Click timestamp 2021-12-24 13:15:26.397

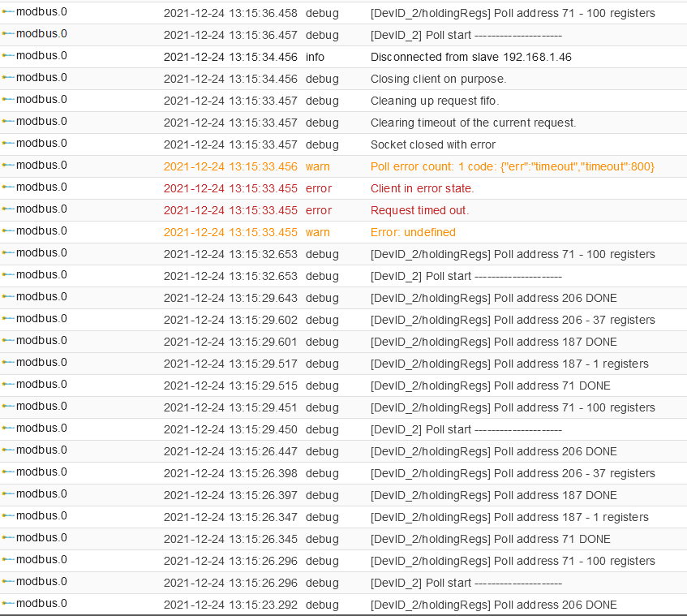[230, 495]
